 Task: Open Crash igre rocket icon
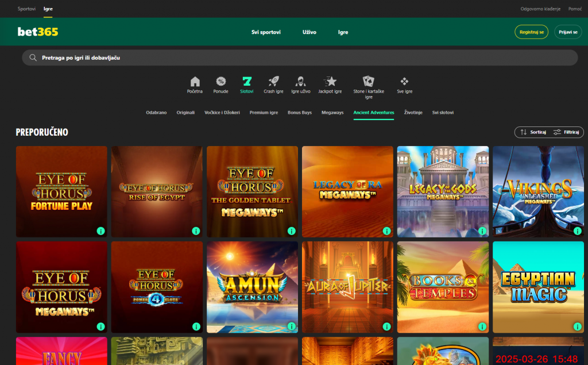(x=273, y=81)
